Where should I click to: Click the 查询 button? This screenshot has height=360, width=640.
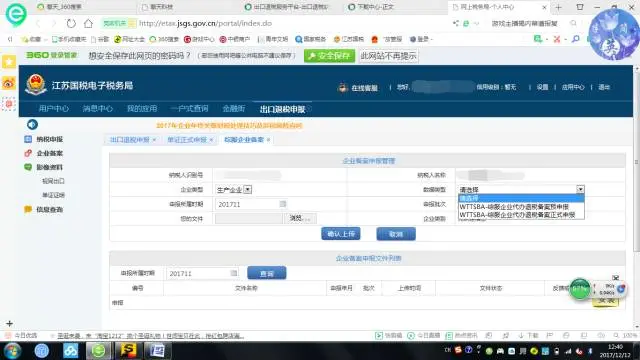pos(267,273)
